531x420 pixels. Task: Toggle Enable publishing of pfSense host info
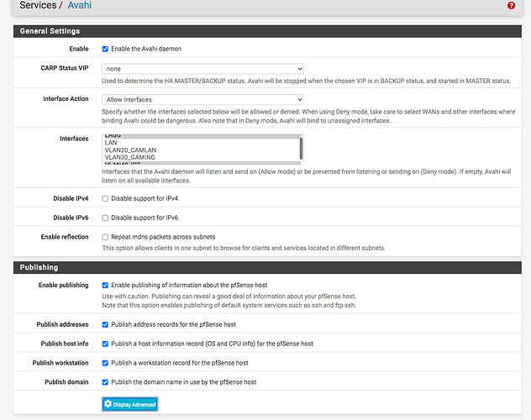(105, 285)
